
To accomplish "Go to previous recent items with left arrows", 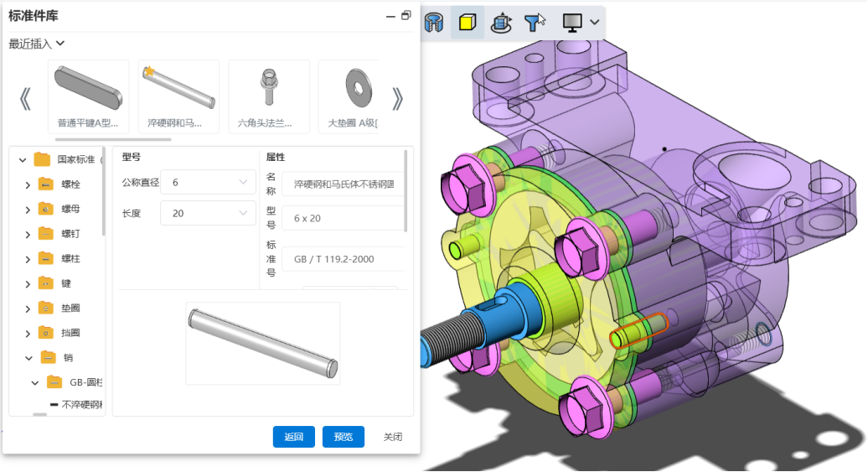I will (25, 99).
